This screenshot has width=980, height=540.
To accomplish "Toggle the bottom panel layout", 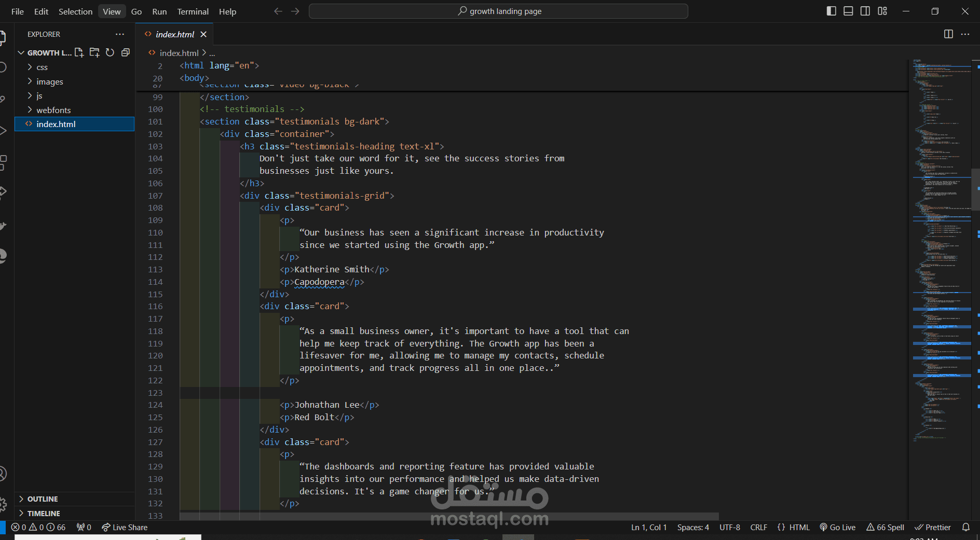I will click(x=848, y=11).
